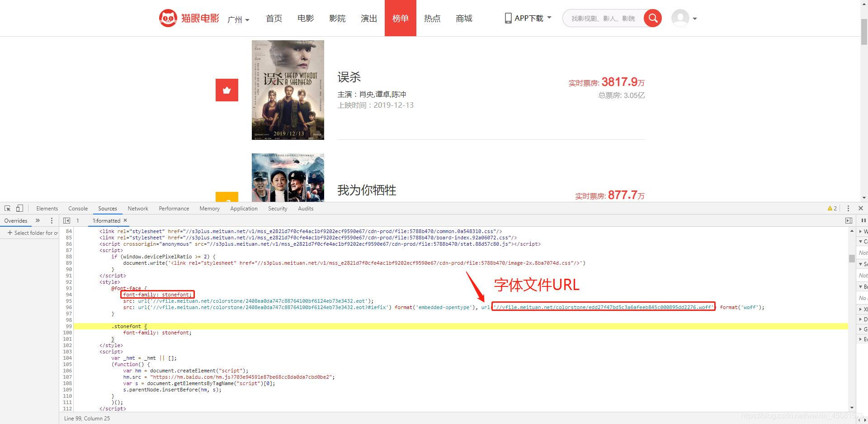Click the 'Line 99, Column 25' status text

87,418
